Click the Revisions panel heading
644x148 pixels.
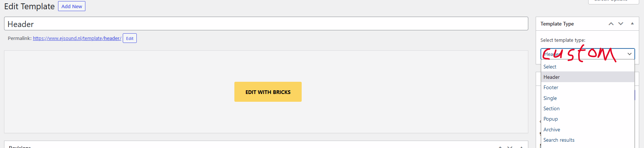(20, 147)
